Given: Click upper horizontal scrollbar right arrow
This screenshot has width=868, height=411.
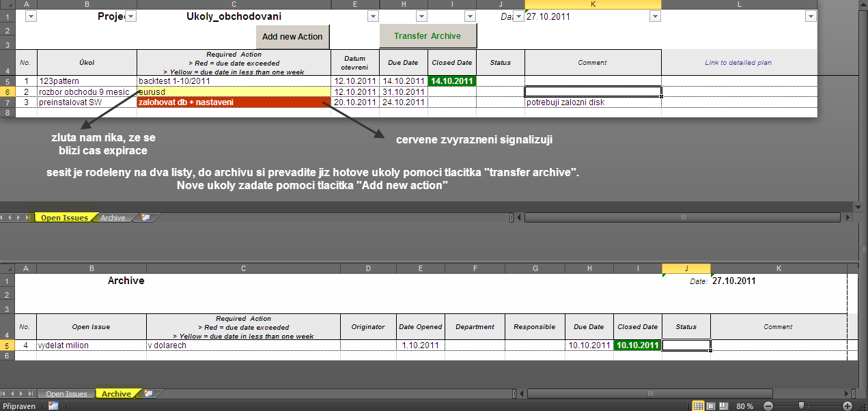Looking at the screenshot, I should tap(849, 218).
